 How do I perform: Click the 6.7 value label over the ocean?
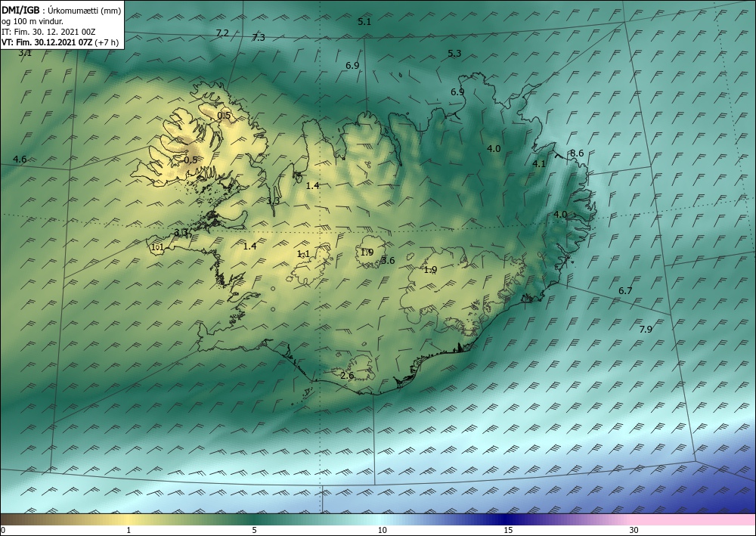(x=625, y=291)
